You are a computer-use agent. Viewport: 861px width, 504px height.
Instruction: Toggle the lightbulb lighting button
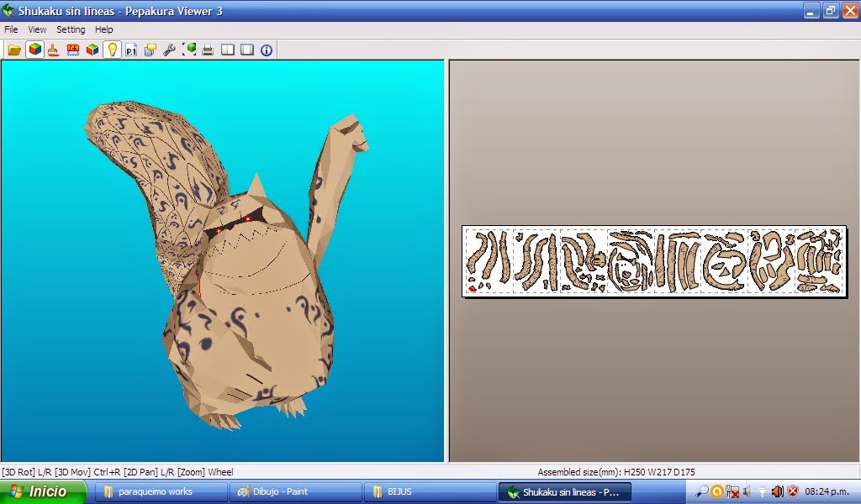(112, 50)
